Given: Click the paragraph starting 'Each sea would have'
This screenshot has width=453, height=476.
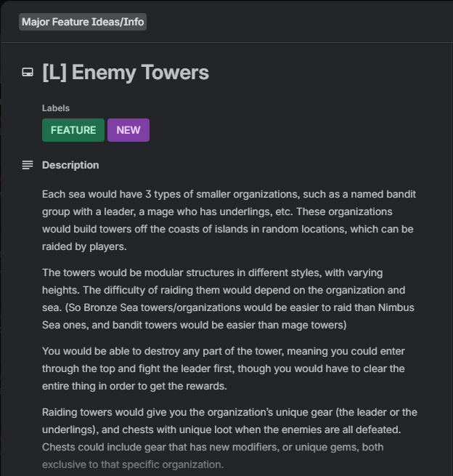Looking at the screenshot, I should pyautogui.click(x=229, y=220).
